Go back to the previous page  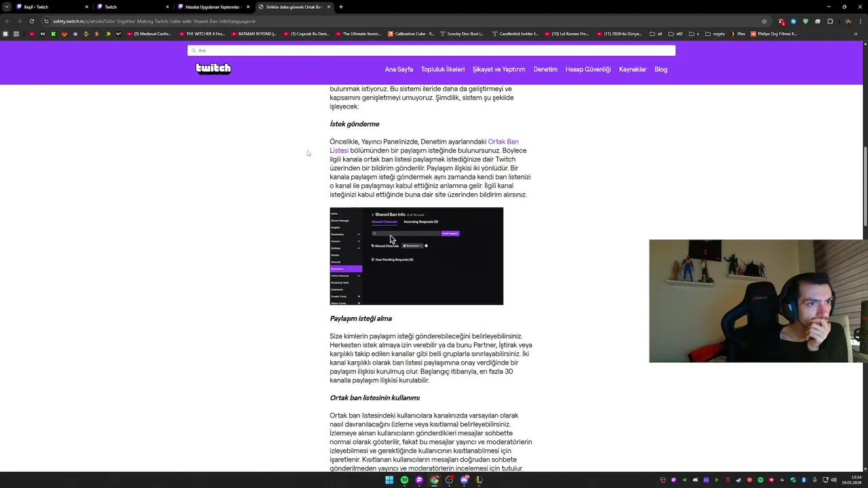click(x=7, y=21)
